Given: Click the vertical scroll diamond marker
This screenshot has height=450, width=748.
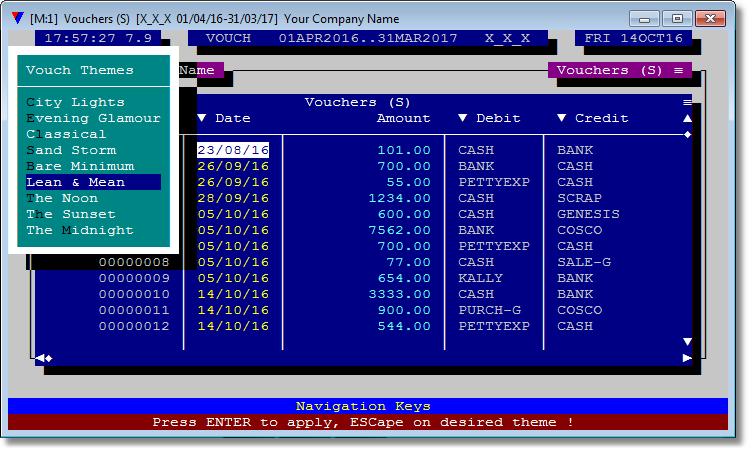Looking at the screenshot, I should 687,135.
